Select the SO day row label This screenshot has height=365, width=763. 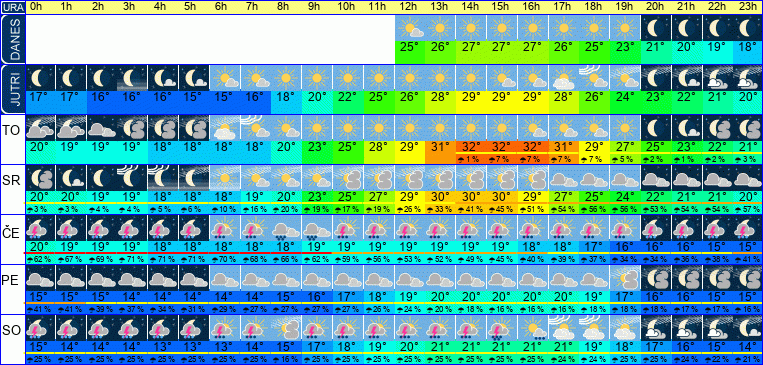click(12, 330)
